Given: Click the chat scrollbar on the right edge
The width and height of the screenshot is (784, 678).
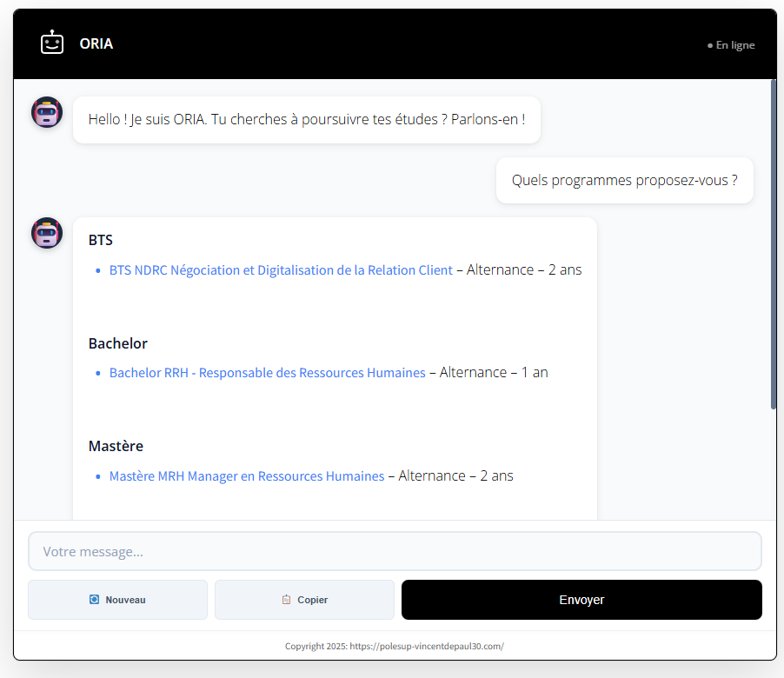Looking at the screenshot, I should (773, 243).
